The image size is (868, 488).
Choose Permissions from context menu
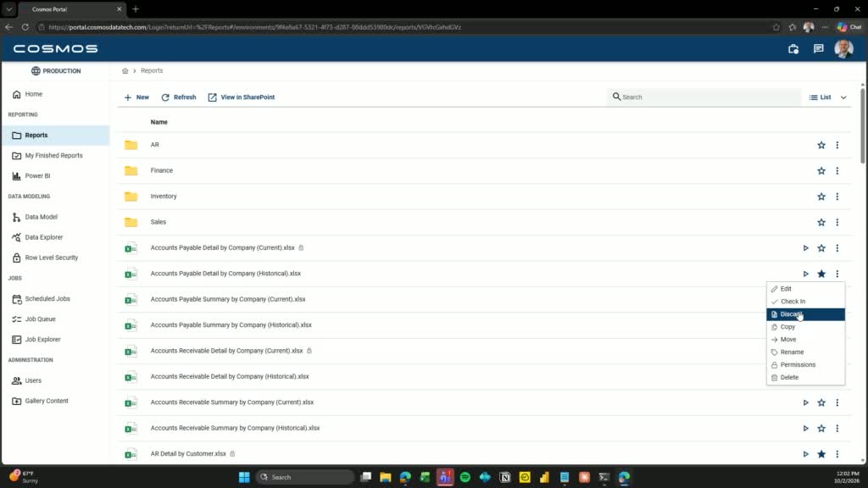805,365
